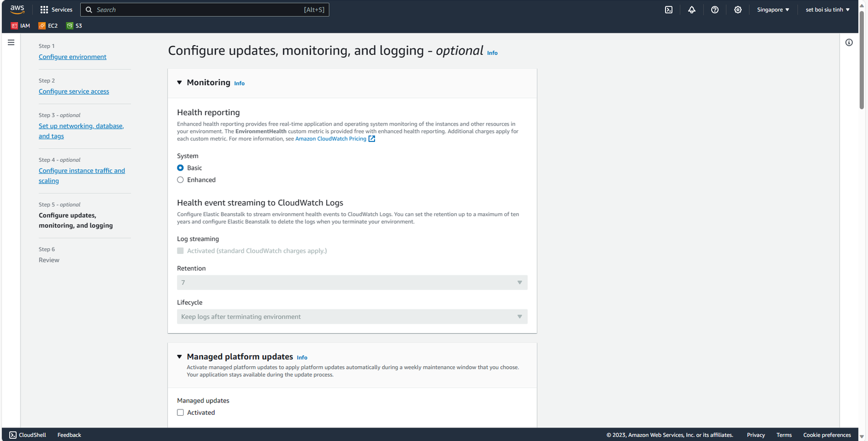The width and height of the screenshot is (868, 441).
Task: Select the Enhanced health reporting option
Action: click(x=180, y=180)
